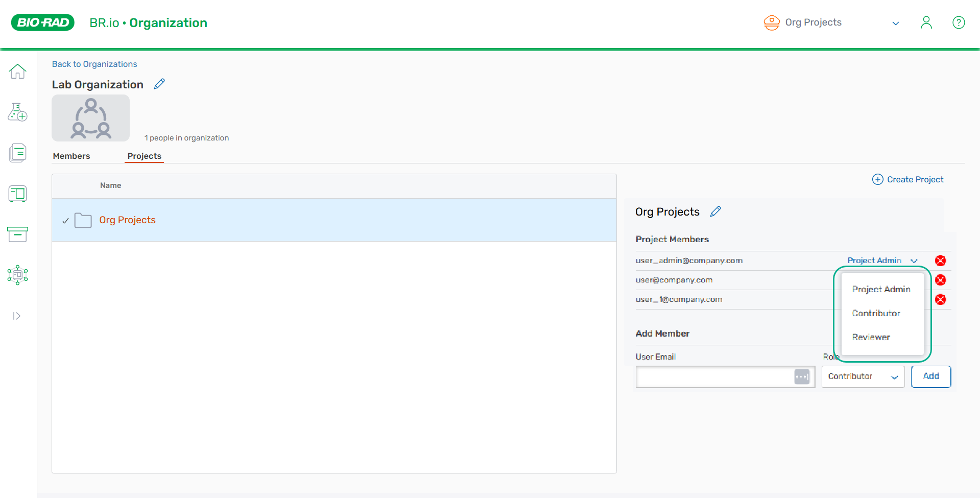Remove user_1@company.com from project members

940,299
